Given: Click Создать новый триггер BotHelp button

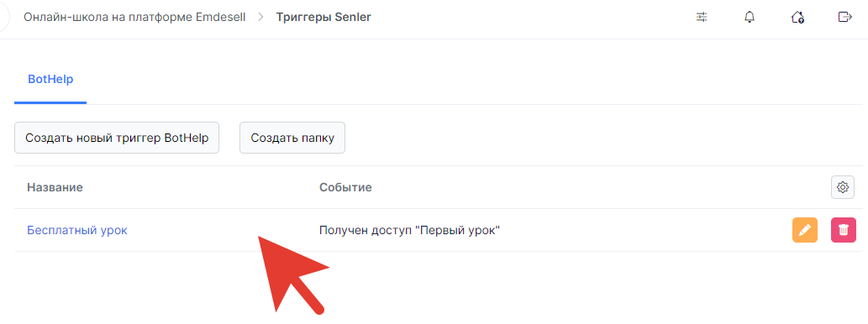Looking at the screenshot, I should point(117,138).
